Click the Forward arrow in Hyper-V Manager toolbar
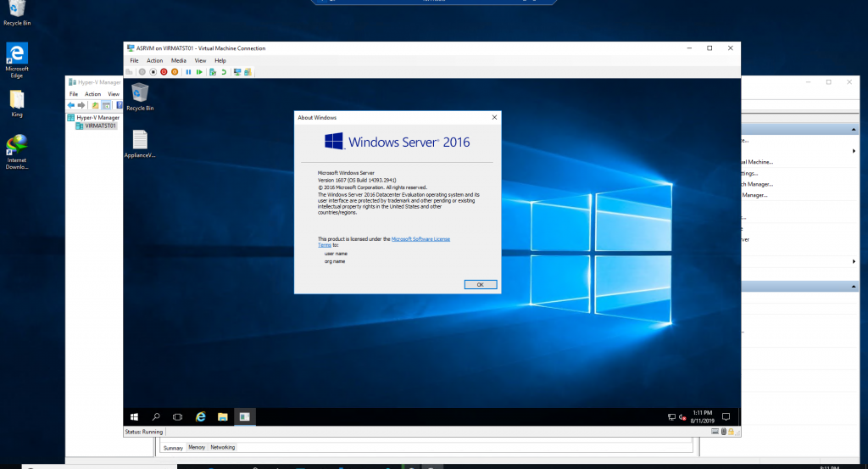Screen dimensions: 868x469 pyautogui.click(x=81, y=105)
